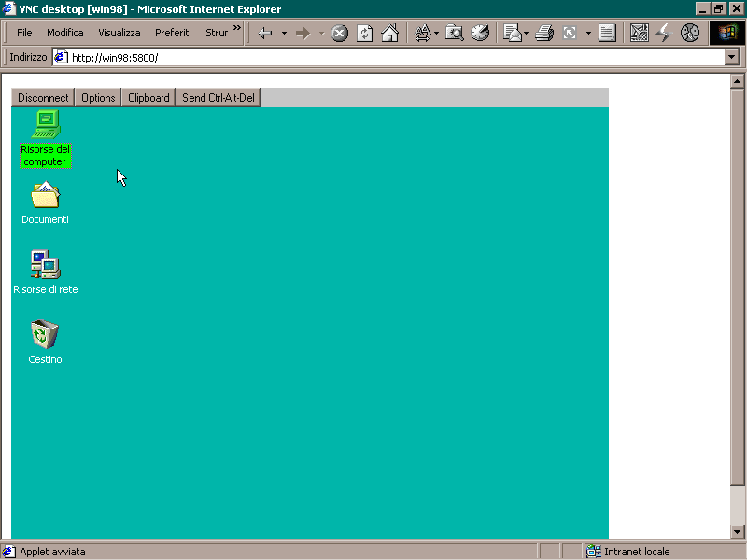This screenshot has width=747, height=560.
Task: Go to the Home page icon
Action: click(389, 33)
